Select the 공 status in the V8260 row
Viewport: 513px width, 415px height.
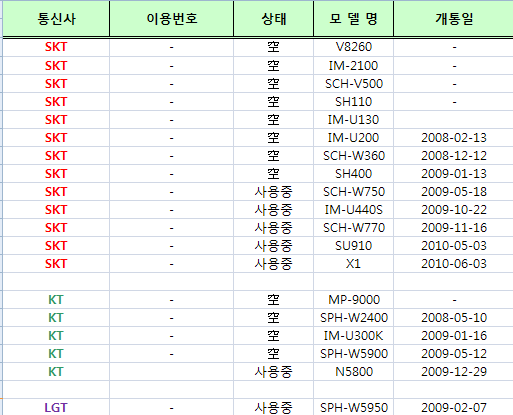(274, 47)
